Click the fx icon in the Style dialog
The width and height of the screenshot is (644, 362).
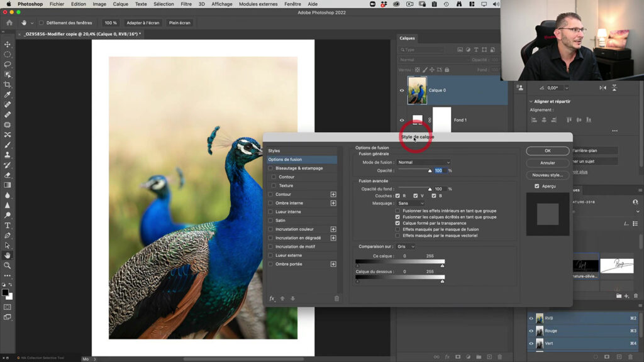(271, 297)
